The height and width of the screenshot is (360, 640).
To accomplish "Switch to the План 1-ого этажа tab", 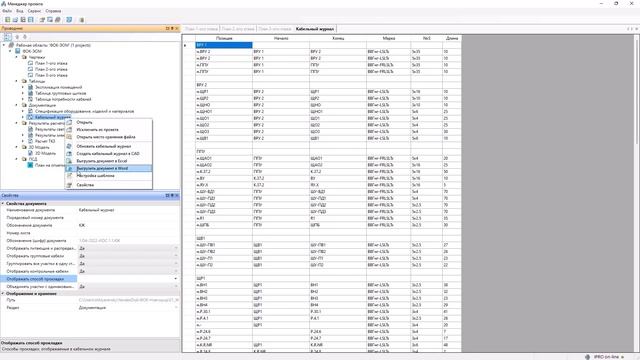I will [201, 29].
